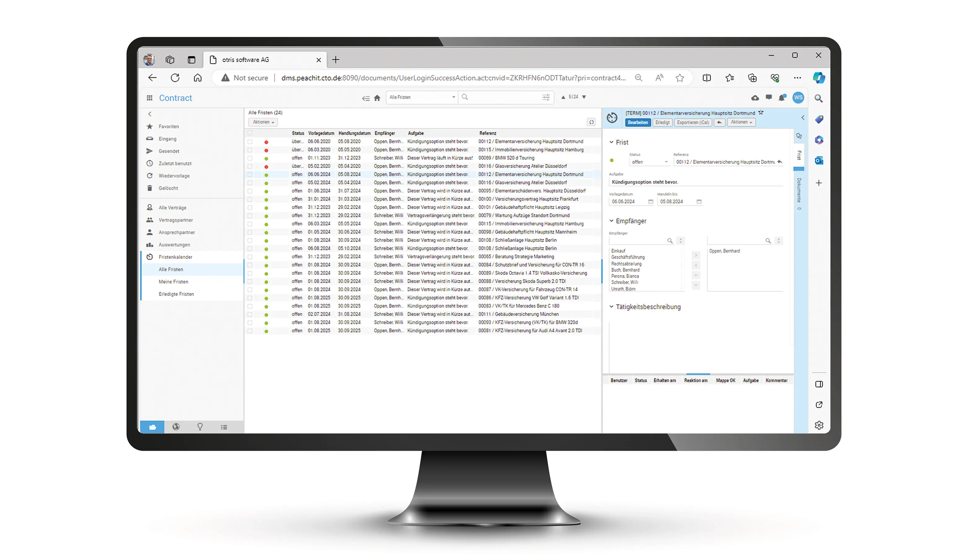Open the app grid launcher icon beside Contract

tap(149, 98)
